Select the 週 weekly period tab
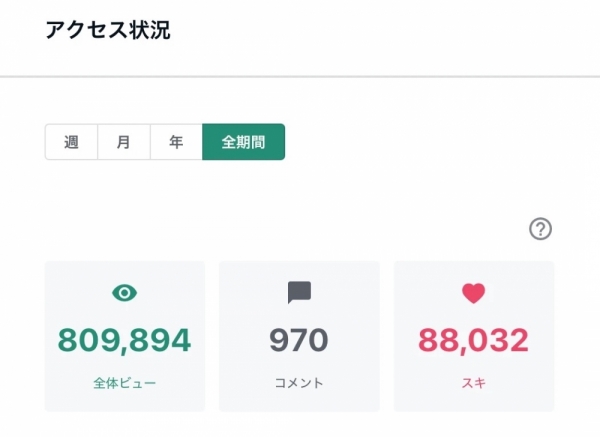Viewport: 600px width, 437px height. tap(71, 142)
